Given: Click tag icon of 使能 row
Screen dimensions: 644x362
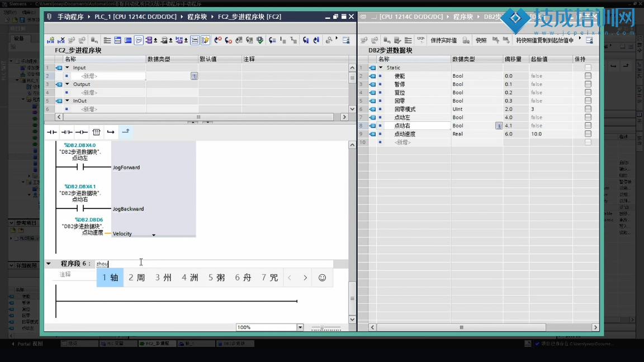Looking at the screenshot, I should pyautogui.click(x=372, y=76).
